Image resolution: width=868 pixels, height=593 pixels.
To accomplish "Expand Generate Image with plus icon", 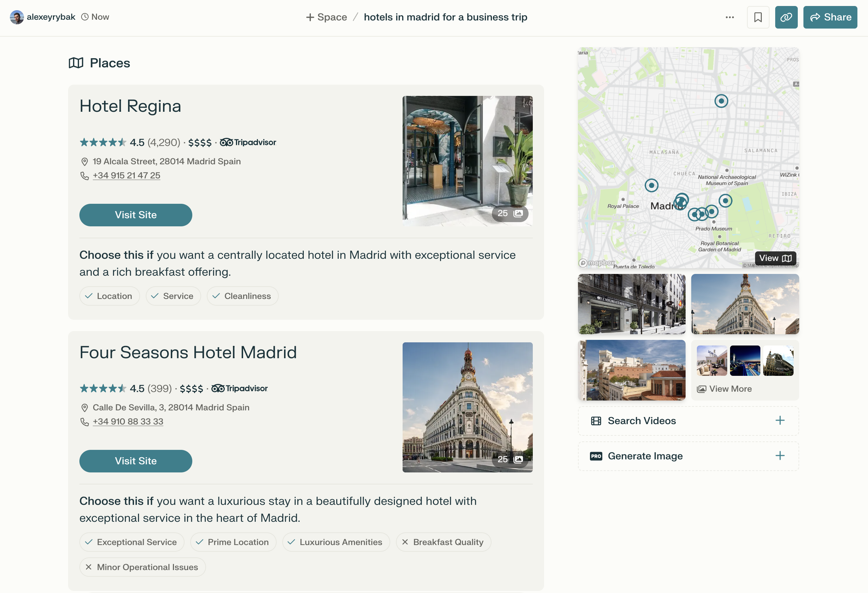I will [780, 456].
